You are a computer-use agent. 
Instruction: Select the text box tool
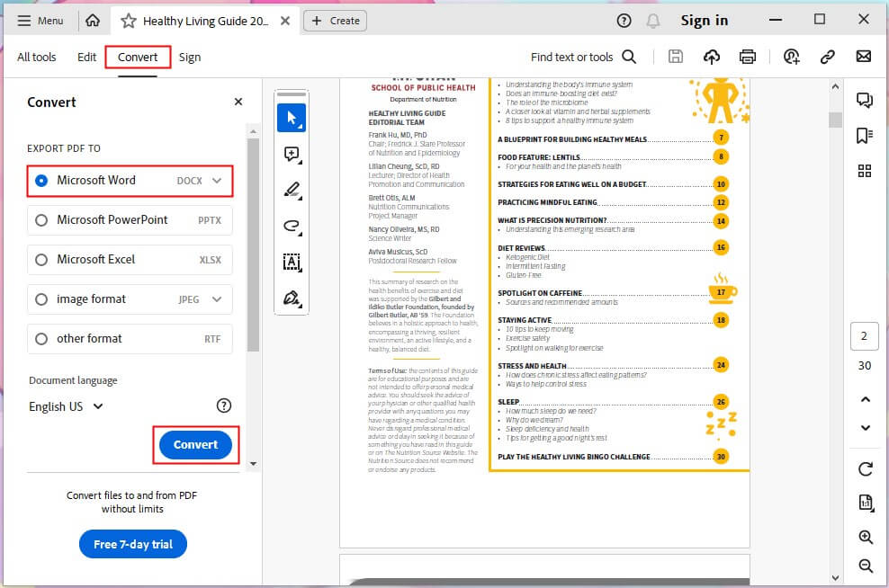[x=292, y=262]
